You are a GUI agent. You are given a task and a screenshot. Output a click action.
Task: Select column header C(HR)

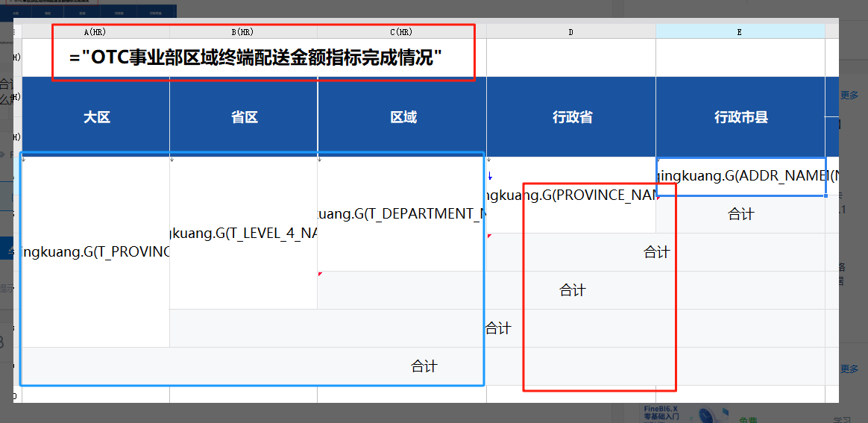pos(402,32)
